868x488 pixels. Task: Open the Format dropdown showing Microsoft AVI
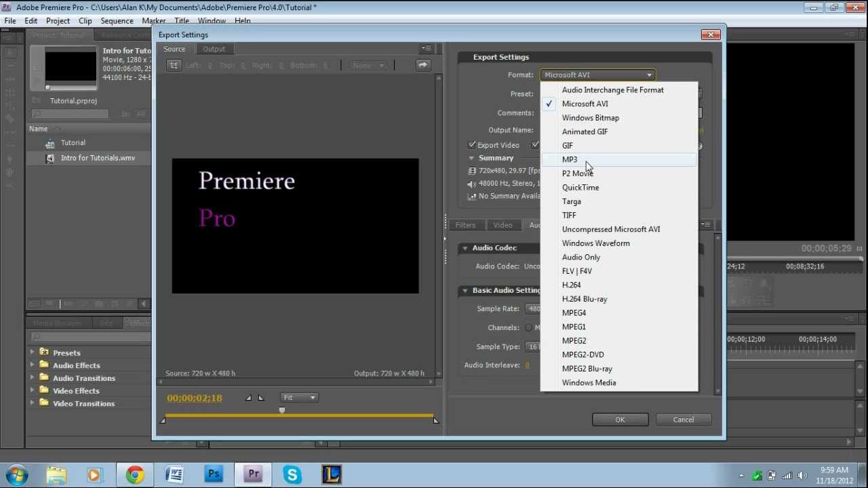pos(597,75)
